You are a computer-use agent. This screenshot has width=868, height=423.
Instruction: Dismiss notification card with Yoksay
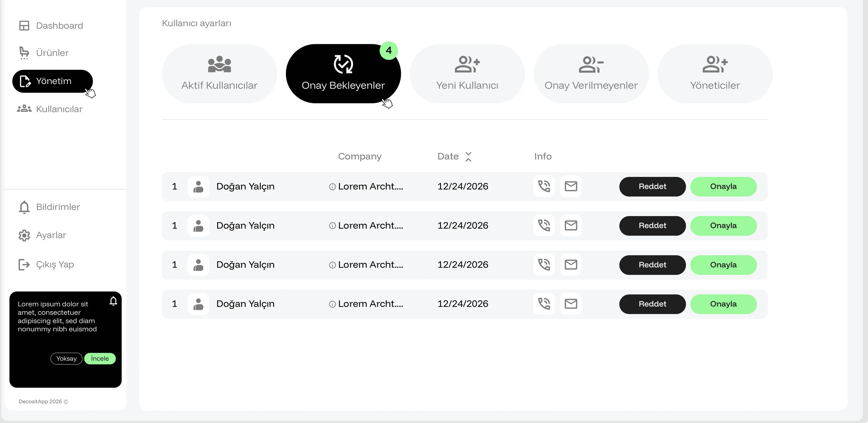(x=66, y=358)
